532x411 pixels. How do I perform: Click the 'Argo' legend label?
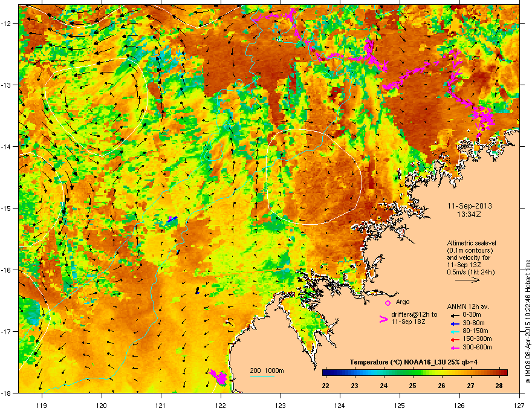click(x=403, y=302)
